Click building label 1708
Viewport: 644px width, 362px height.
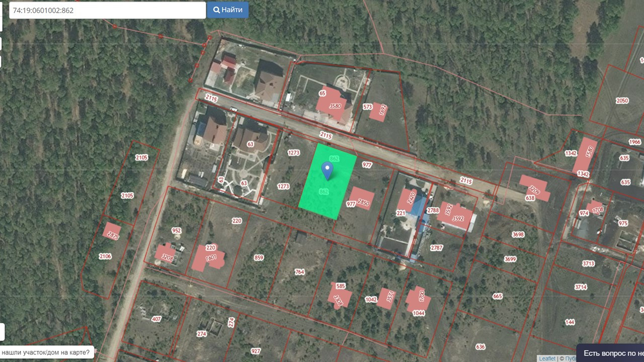click(598, 210)
